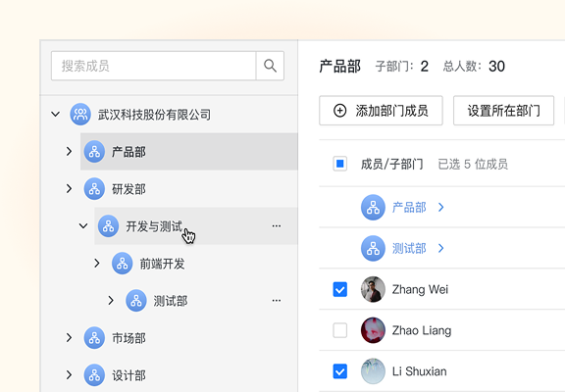The image size is (565, 392).
Task: Click the 前端开发 department icon
Action: 123,264
